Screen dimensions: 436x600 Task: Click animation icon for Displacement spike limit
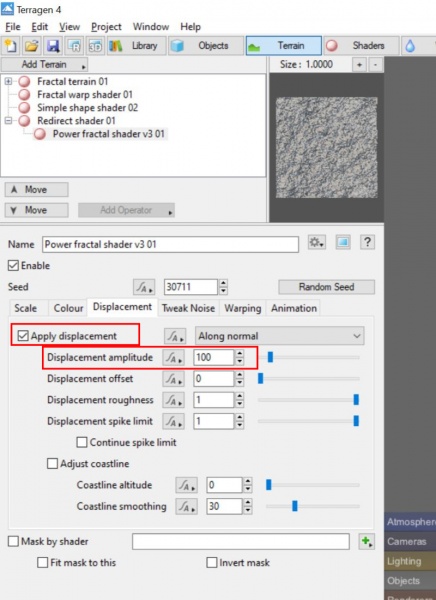[173, 421]
